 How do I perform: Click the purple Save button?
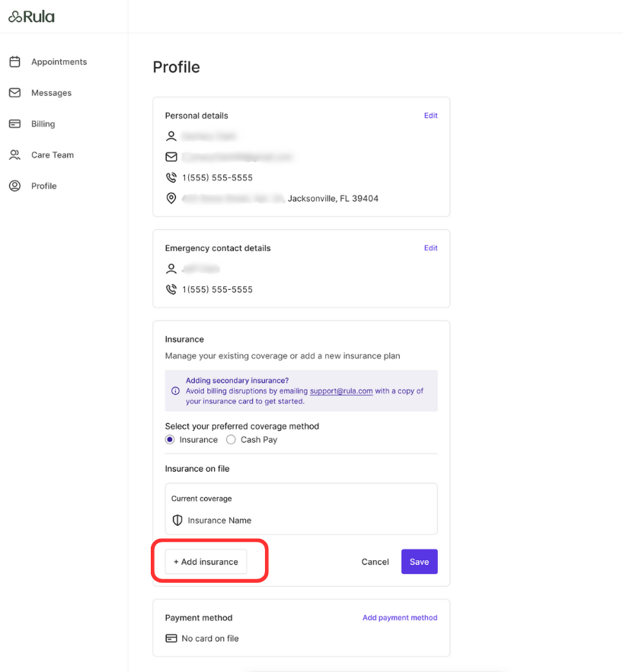point(419,562)
